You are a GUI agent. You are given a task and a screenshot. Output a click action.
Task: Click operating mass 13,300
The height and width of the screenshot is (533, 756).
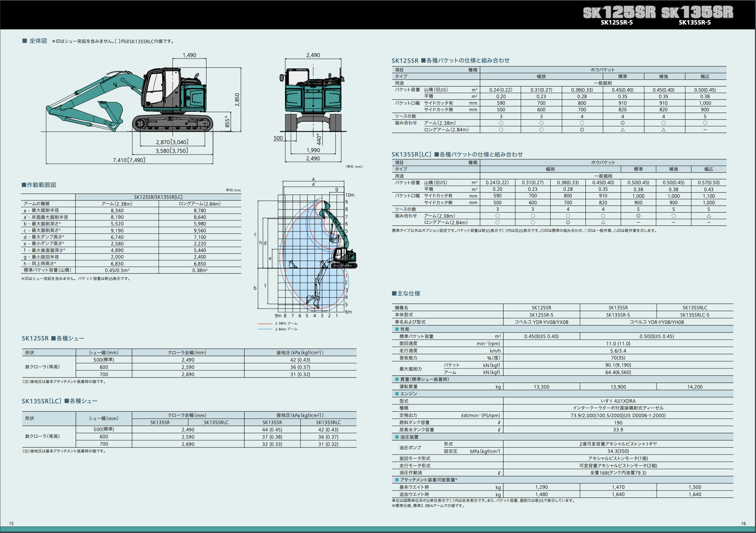point(541,387)
